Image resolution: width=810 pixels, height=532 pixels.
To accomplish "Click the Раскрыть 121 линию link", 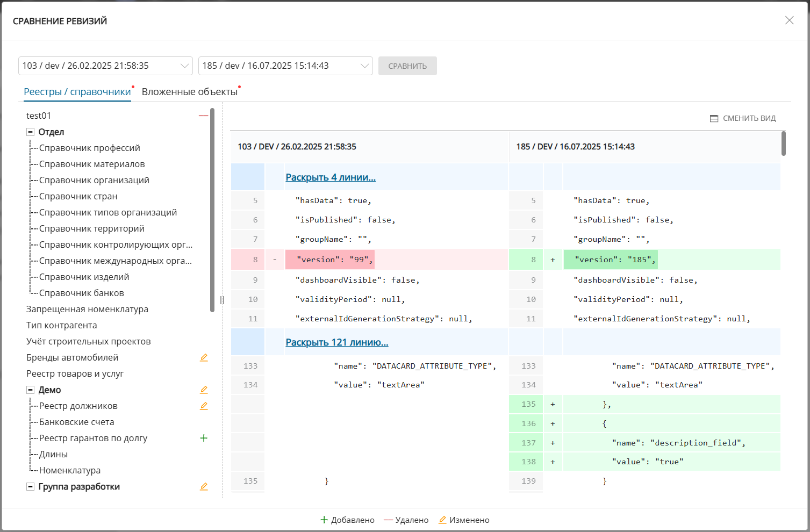I will tap(336, 342).
